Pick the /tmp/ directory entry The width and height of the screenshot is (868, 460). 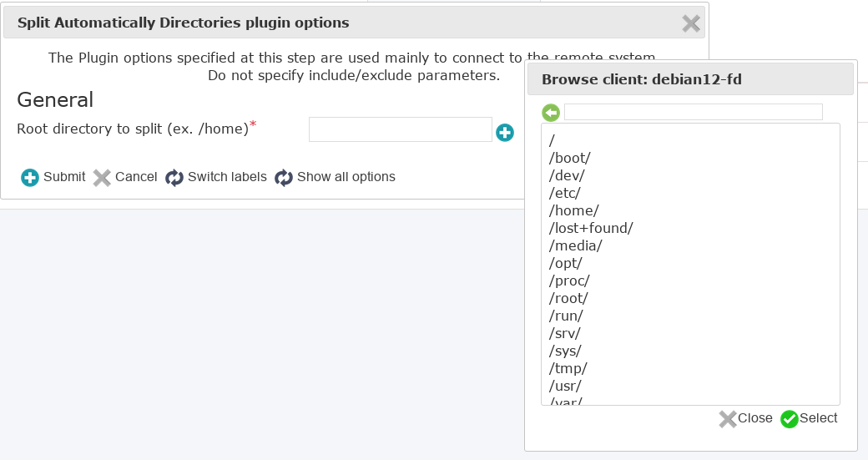(x=568, y=368)
